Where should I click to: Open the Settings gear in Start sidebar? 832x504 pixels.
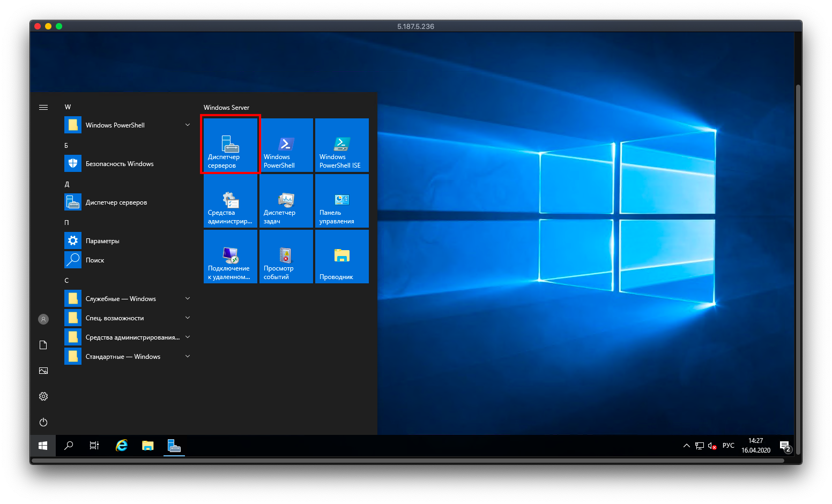click(x=43, y=396)
